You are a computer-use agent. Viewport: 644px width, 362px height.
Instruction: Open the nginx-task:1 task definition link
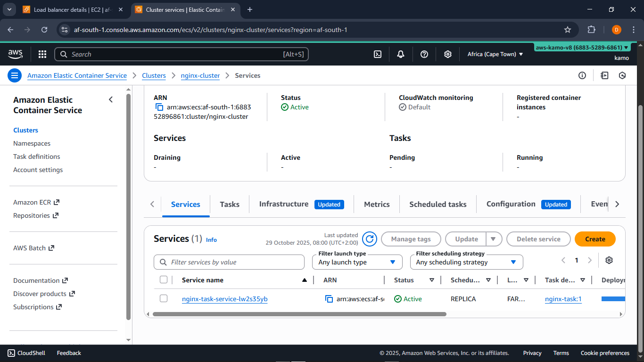click(x=563, y=298)
